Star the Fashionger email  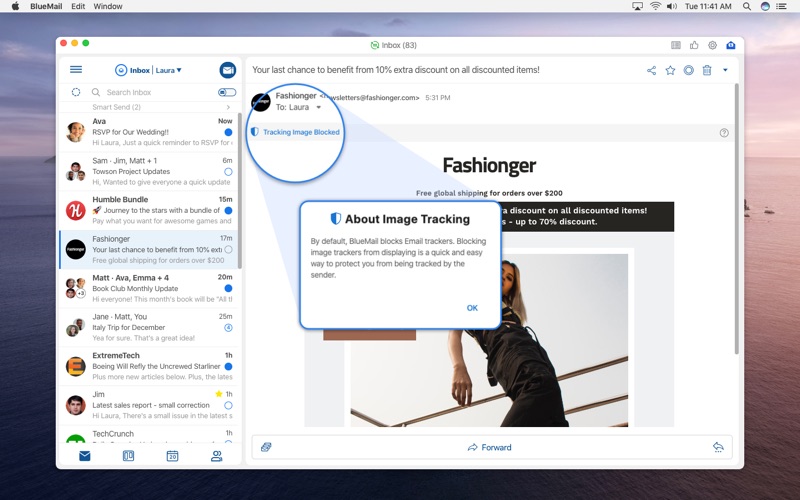coord(670,70)
